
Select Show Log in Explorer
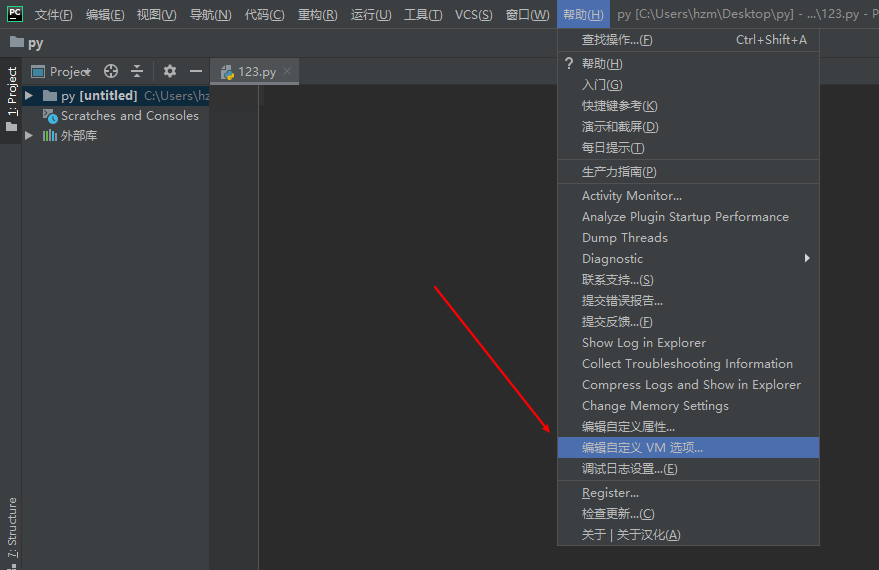pyautogui.click(x=688, y=343)
